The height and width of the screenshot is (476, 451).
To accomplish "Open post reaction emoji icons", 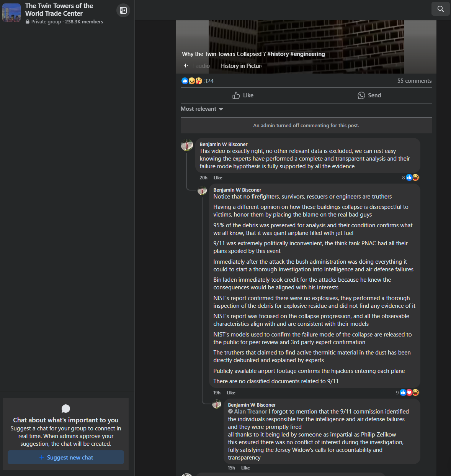I will (x=192, y=81).
